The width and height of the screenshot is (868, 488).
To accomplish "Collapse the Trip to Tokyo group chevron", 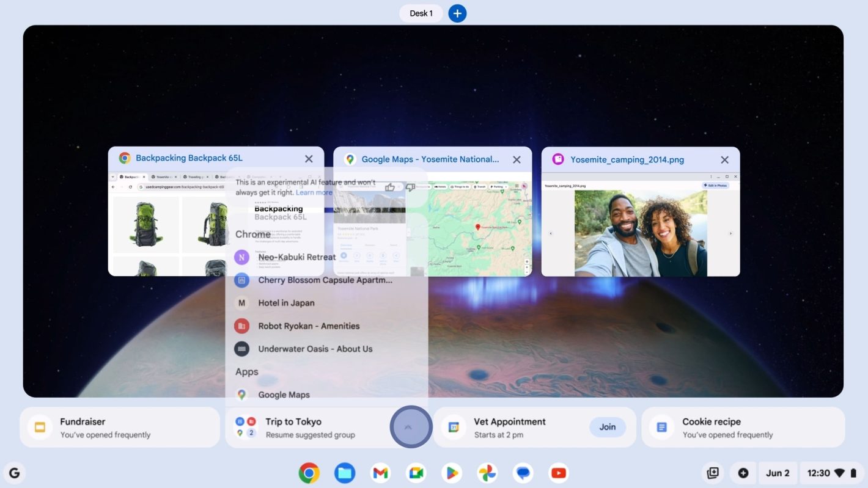I will (x=409, y=427).
